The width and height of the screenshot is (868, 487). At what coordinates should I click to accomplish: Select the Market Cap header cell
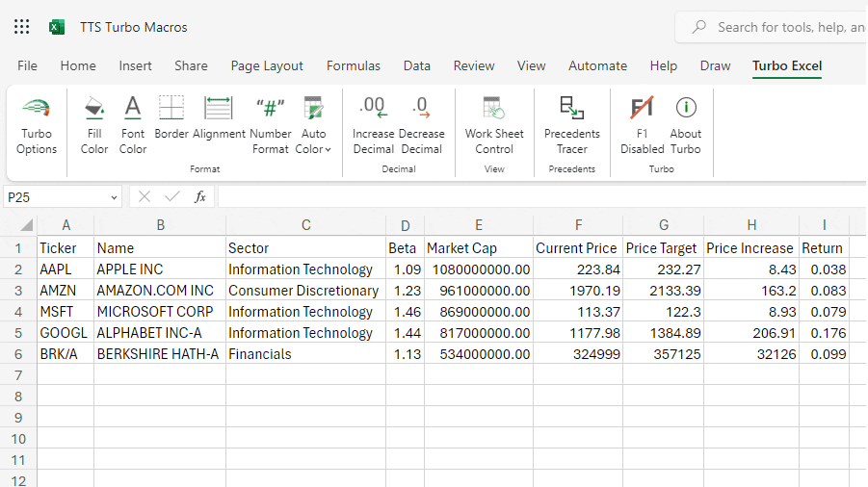[x=478, y=248]
